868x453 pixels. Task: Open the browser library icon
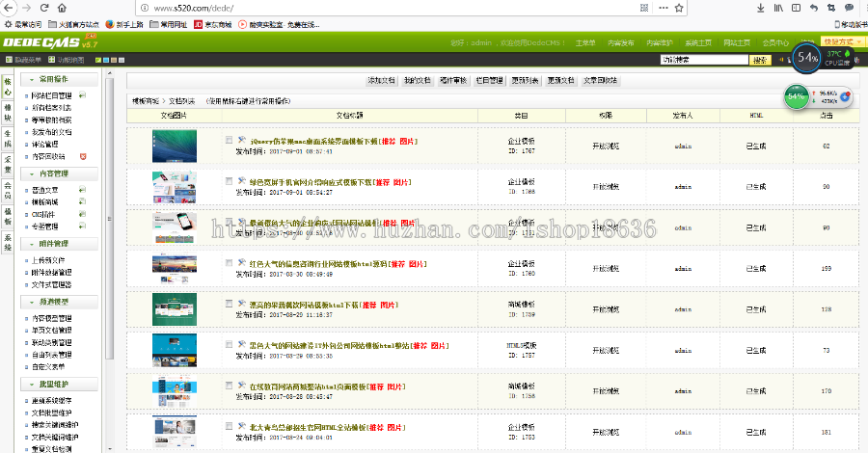(778, 8)
